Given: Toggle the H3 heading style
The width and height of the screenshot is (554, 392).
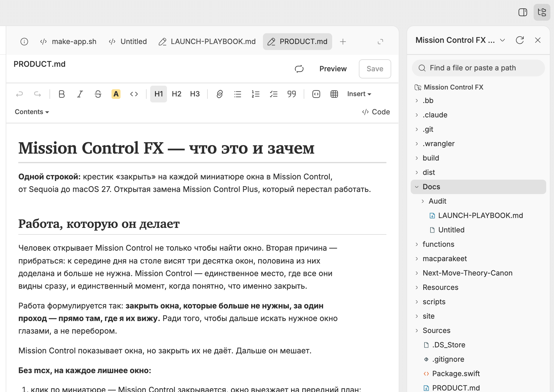Looking at the screenshot, I should click(x=195, y=94).
